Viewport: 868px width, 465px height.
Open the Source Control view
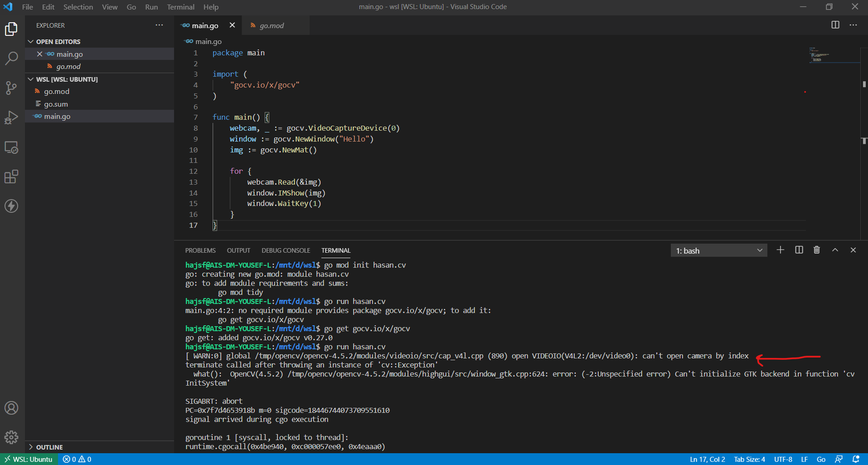pos(11,88)
